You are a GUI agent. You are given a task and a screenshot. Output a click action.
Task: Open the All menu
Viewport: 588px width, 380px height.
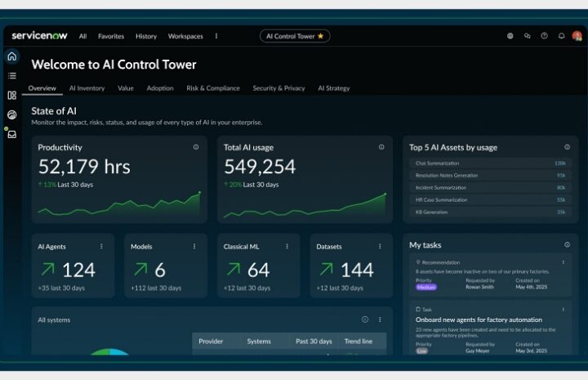click(82, 36)
